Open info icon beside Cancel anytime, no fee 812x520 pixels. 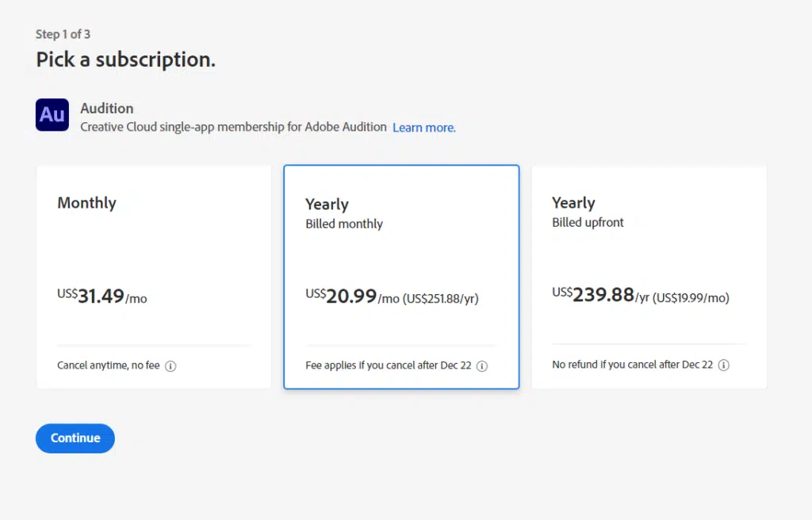point(170,366)
